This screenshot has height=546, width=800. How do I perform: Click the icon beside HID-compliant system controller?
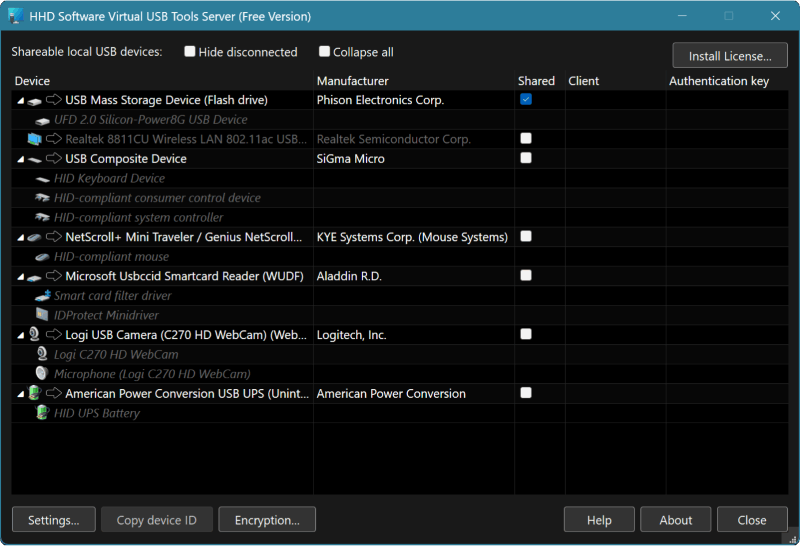[x=42, y=217]
